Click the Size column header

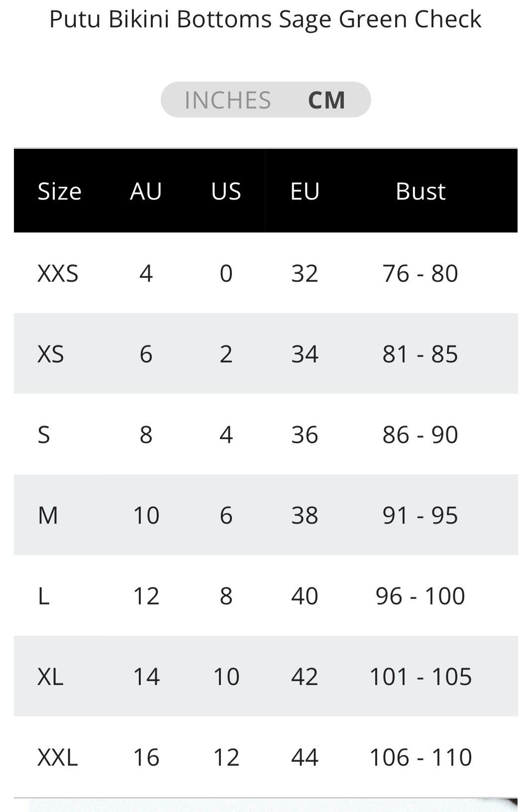(60, 191)
